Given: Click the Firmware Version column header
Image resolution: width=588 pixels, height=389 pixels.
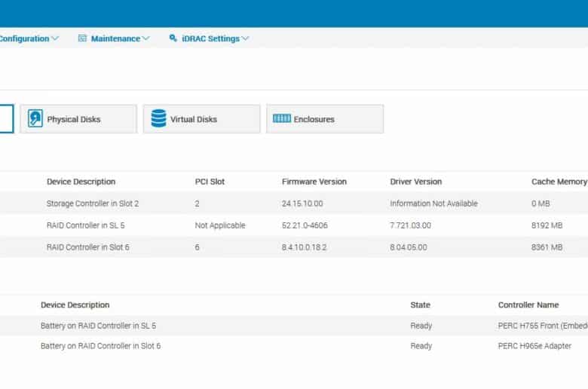Looking at the screenshot, I should [x=314, y=182].
